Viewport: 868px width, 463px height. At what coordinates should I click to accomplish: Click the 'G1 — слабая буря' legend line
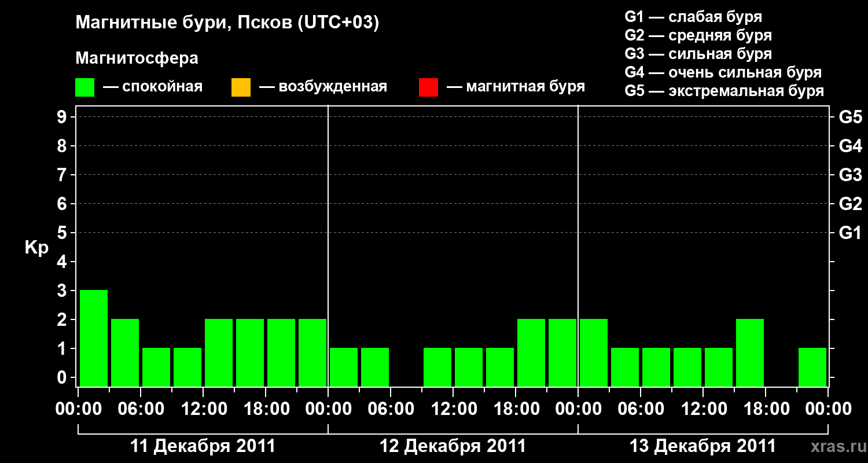693,16
